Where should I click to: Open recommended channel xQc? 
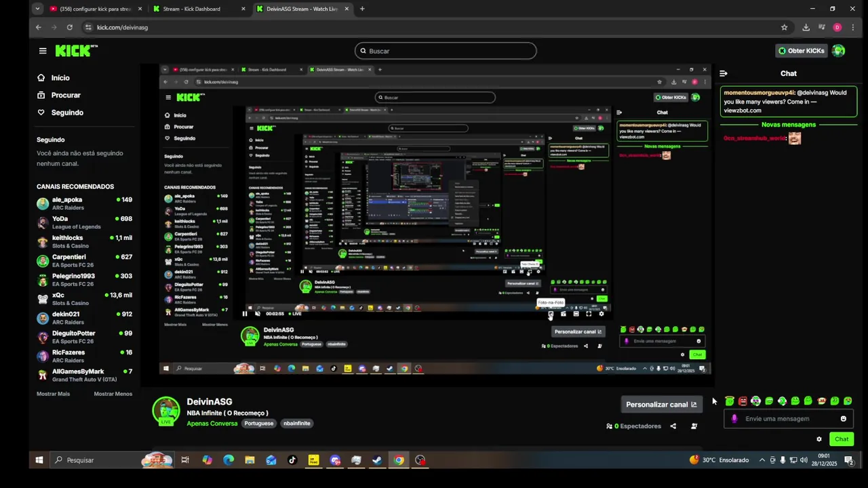(85, 298)
